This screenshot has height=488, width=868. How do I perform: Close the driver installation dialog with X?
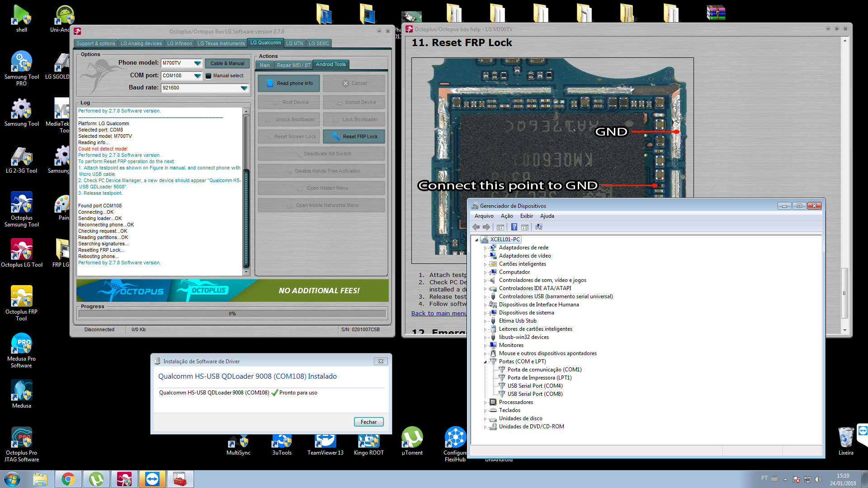click(x=381, y=361)
